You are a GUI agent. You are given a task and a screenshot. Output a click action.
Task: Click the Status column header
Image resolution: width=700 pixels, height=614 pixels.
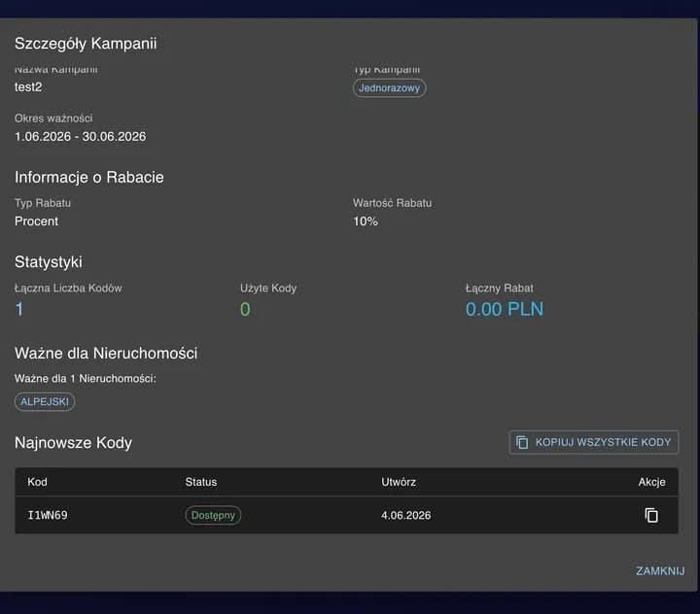pyautogui.click(x=201, y=482)
